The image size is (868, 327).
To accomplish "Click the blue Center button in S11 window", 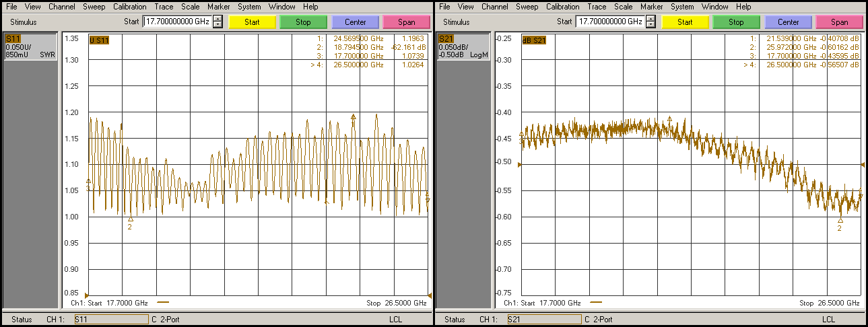I will (x=355, y=22).
